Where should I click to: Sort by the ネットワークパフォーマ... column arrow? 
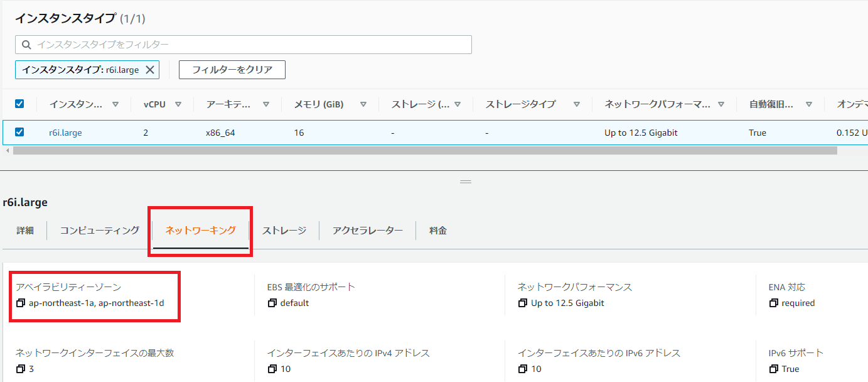click(721, 104)
